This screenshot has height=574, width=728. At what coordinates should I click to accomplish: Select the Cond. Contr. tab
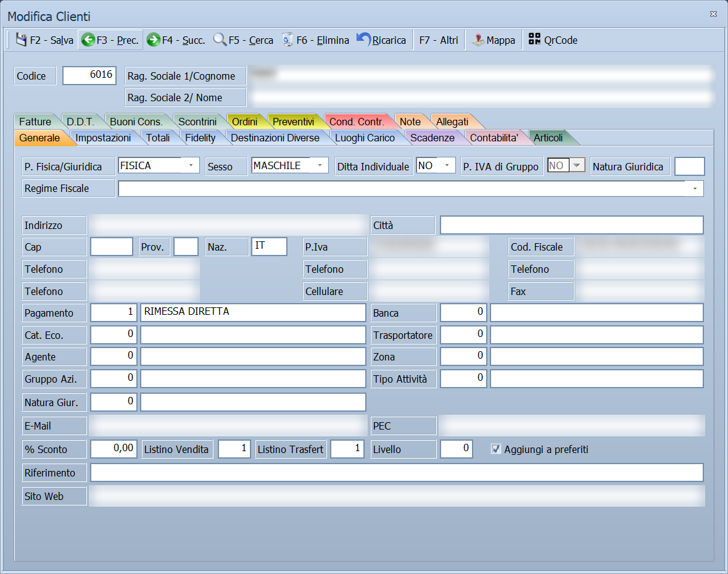pos(357,122)
